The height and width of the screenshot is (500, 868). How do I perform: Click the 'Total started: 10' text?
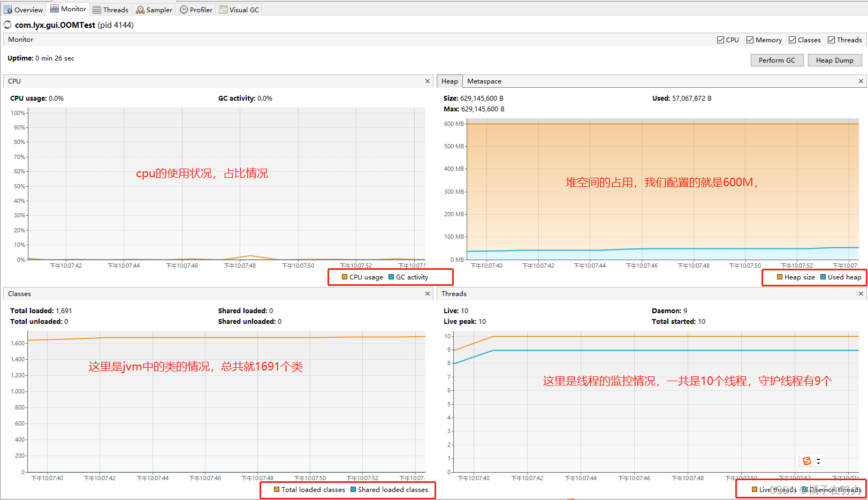[679, 322]
